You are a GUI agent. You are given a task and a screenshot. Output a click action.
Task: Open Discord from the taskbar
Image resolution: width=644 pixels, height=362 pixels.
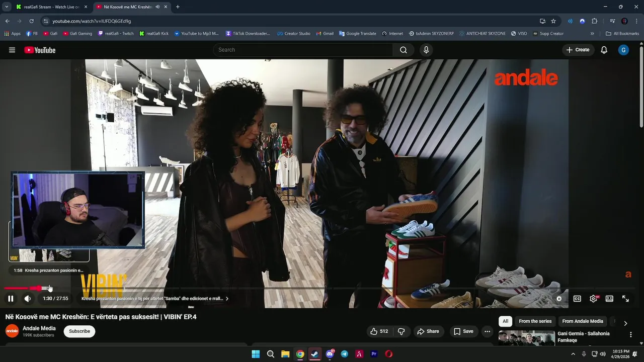point(330,354)
